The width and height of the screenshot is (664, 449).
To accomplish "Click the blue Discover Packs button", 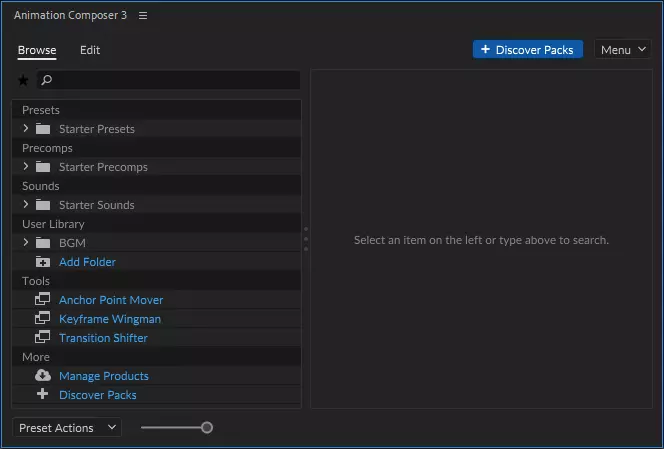I will click(x=528, y=50).
